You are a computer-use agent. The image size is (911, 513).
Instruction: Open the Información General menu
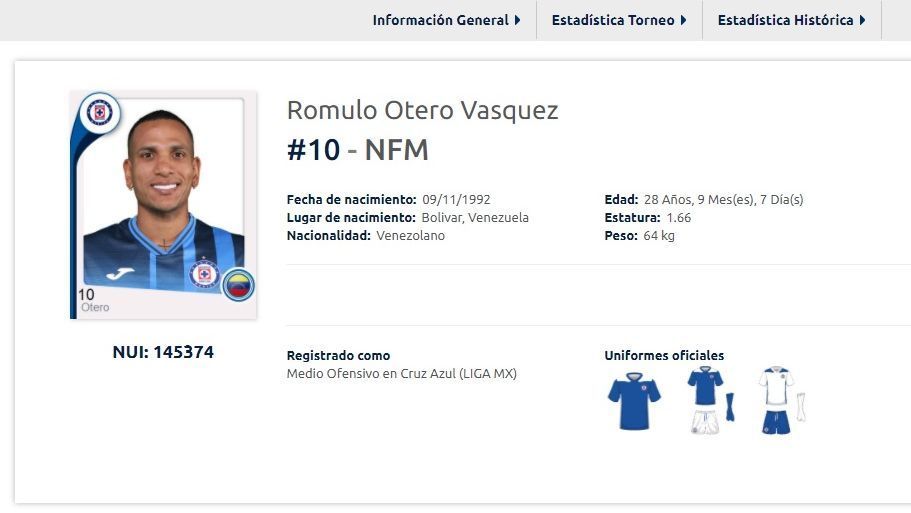tap(440, 20)
